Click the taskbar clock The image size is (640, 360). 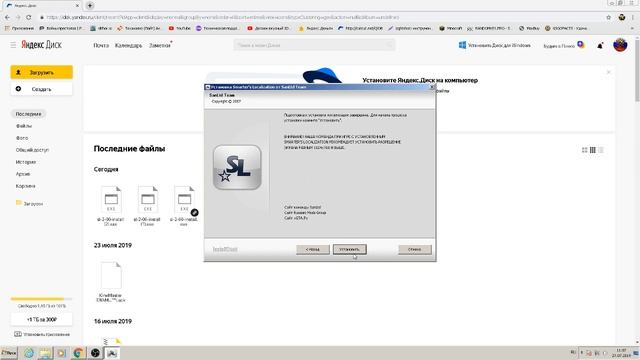click(x=621, y=353)
